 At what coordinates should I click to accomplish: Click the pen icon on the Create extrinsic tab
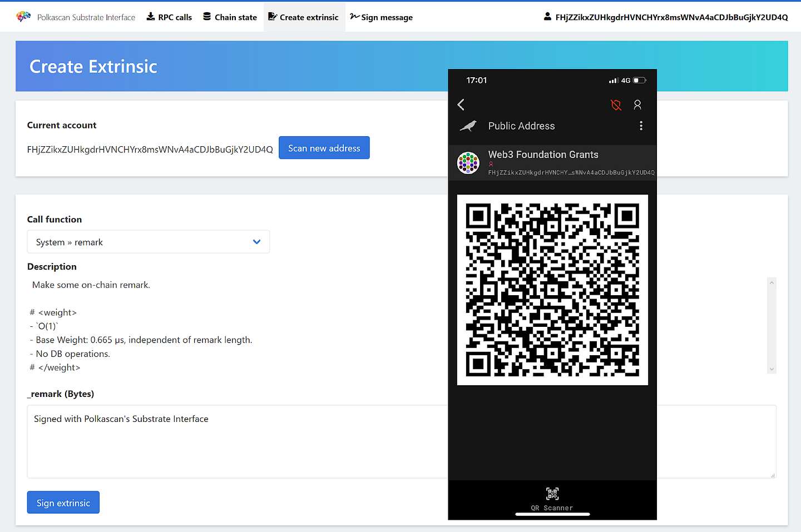click(x=273, y=17)
